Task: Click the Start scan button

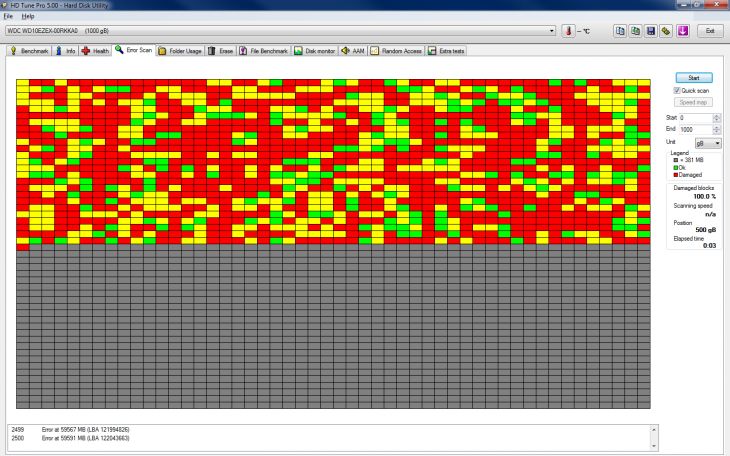Action: tap(694, 78)
